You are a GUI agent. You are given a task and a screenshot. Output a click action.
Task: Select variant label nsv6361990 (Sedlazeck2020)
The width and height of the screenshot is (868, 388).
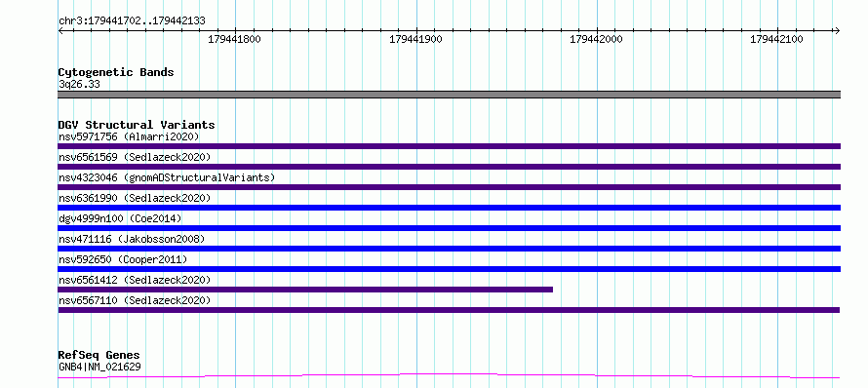135,198
